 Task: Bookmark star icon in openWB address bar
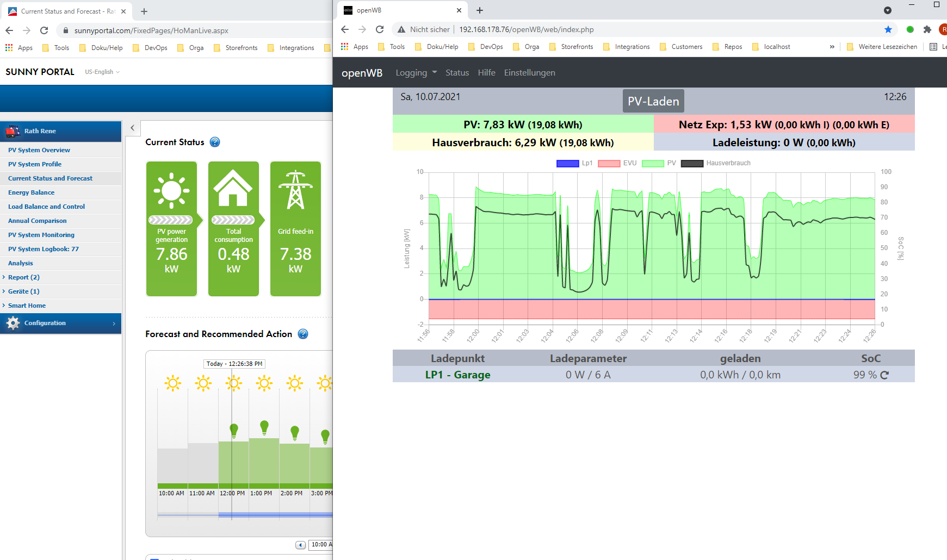888,29
